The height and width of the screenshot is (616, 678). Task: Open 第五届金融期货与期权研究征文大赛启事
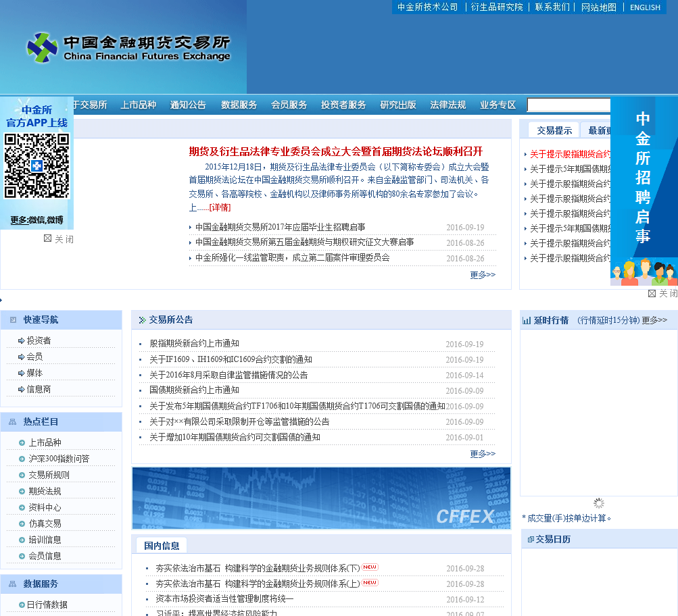[305, 242]
